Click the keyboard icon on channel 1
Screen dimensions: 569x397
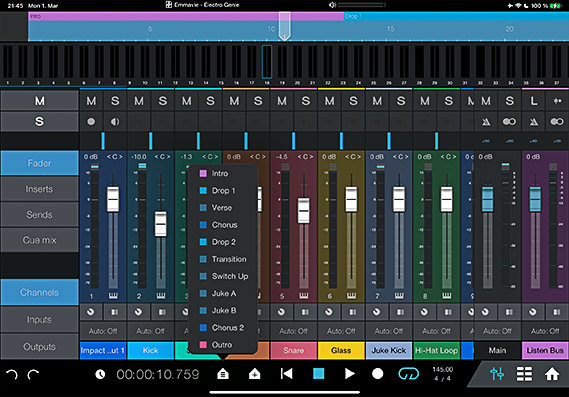coord(113,296)
